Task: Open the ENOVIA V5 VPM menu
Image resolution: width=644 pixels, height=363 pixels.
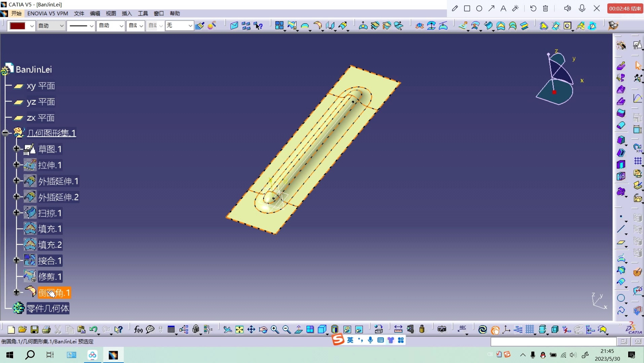Action: coord(47,13)
